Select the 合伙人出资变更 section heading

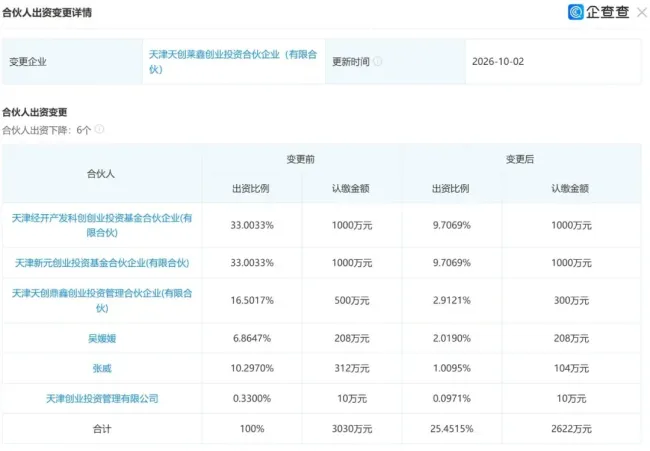[x=34, y=112]
